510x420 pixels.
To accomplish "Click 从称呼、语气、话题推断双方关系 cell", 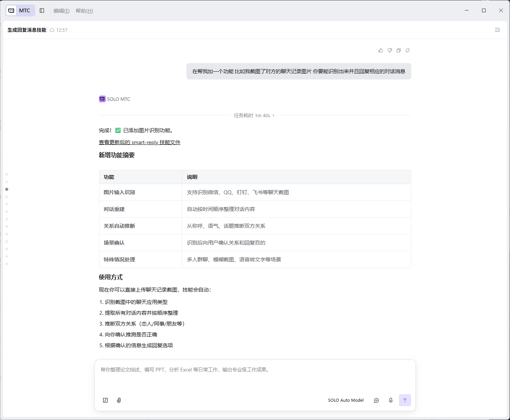I will [x=296, y=226].
